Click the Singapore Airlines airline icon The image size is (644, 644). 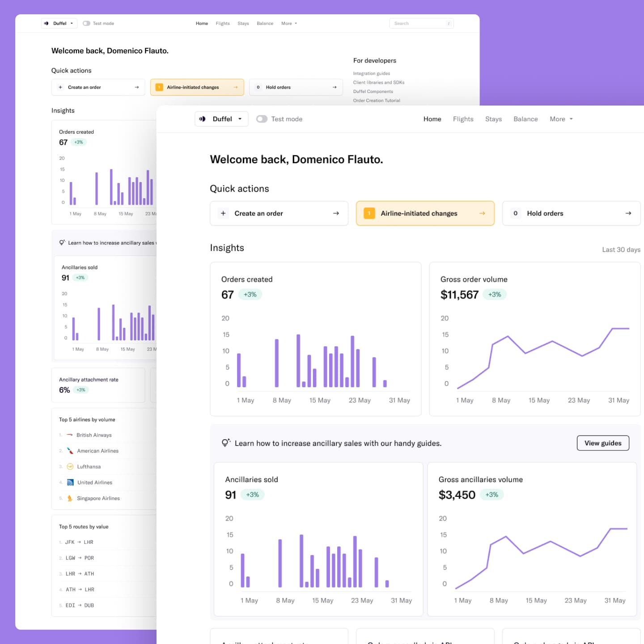(x=70, y=498)
